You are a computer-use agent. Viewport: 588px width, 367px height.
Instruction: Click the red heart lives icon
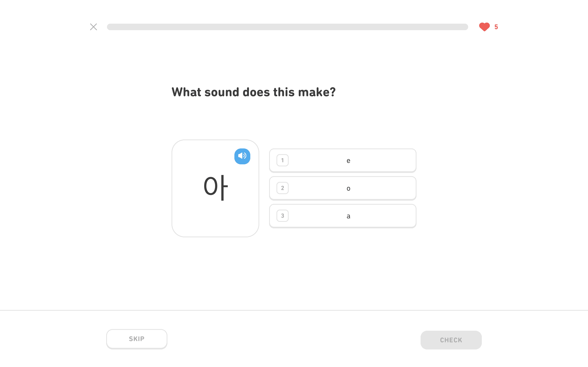[484, 27]
